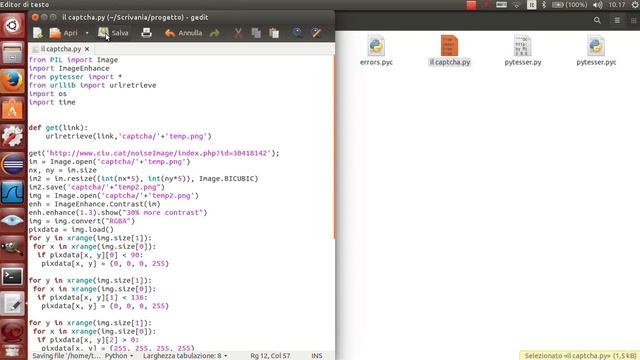Open Find and Replace icon
Image resolution: width=640 pixels, height=360 pixels.
316,33
